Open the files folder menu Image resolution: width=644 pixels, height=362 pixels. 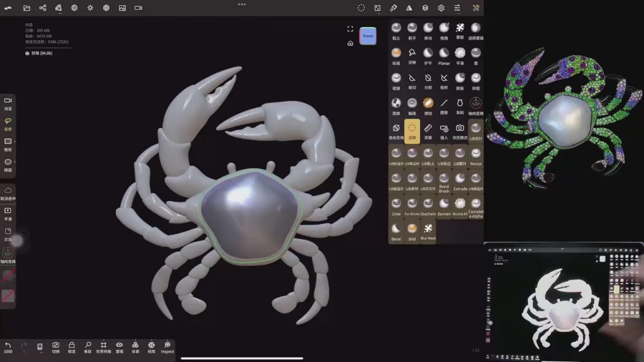[26, 8]
